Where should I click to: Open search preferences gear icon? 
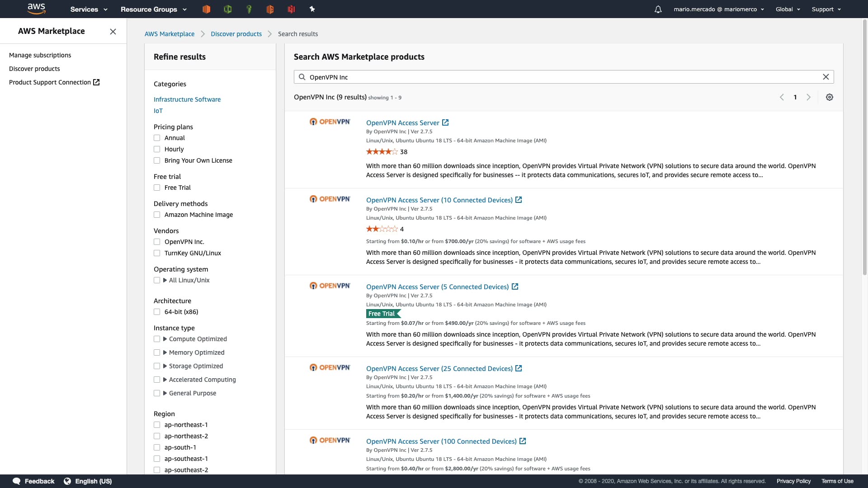pos(829,97)
